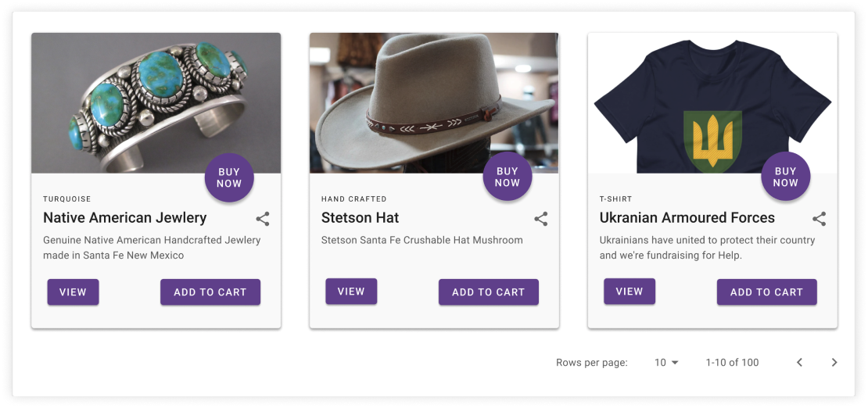
Task: Open the turquoise bracelet photo
Action: (x=156, y=103)
